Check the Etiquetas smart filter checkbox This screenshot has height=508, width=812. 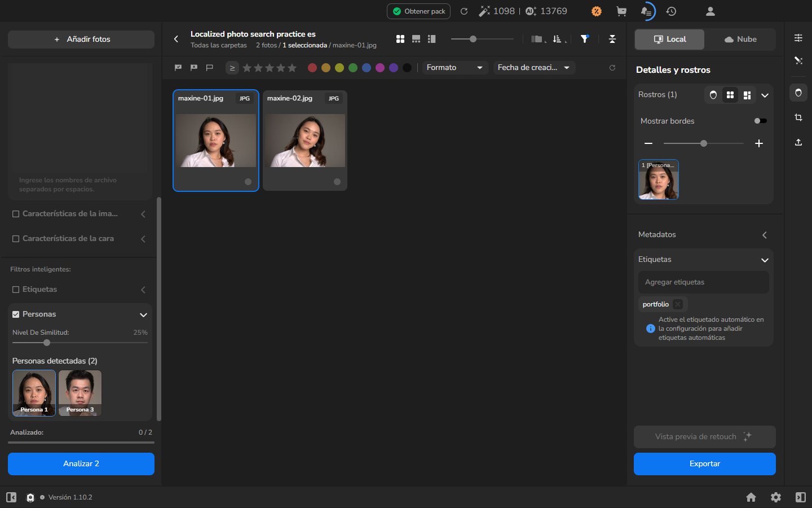coord(16,290)
